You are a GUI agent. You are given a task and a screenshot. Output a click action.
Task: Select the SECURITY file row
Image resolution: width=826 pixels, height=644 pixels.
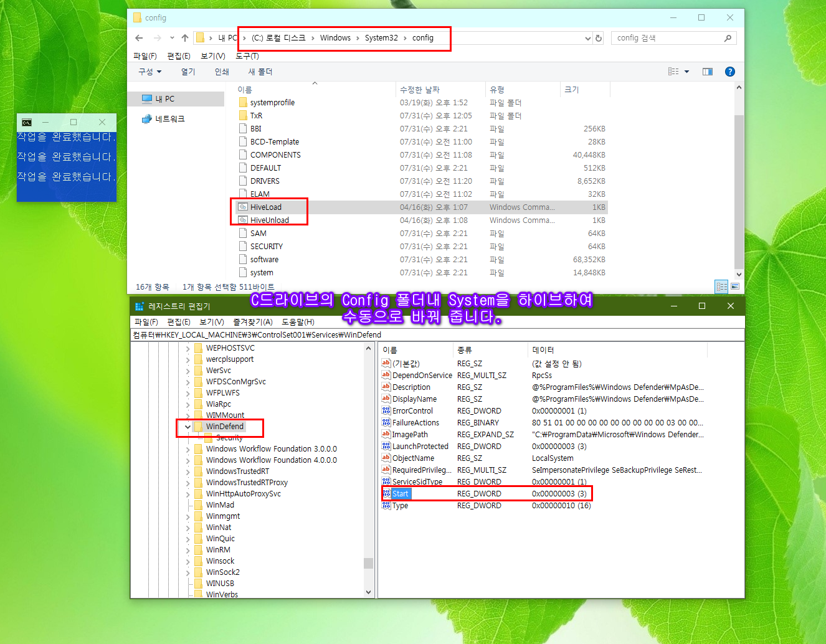tap(422, 247)
